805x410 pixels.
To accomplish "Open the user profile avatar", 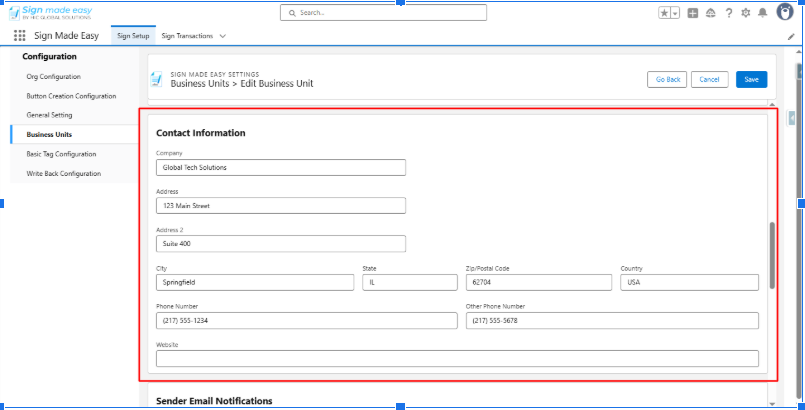I will 785,12.
